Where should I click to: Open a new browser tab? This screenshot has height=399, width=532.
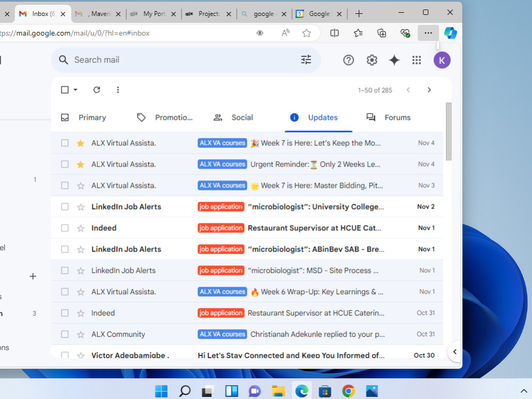359,14
